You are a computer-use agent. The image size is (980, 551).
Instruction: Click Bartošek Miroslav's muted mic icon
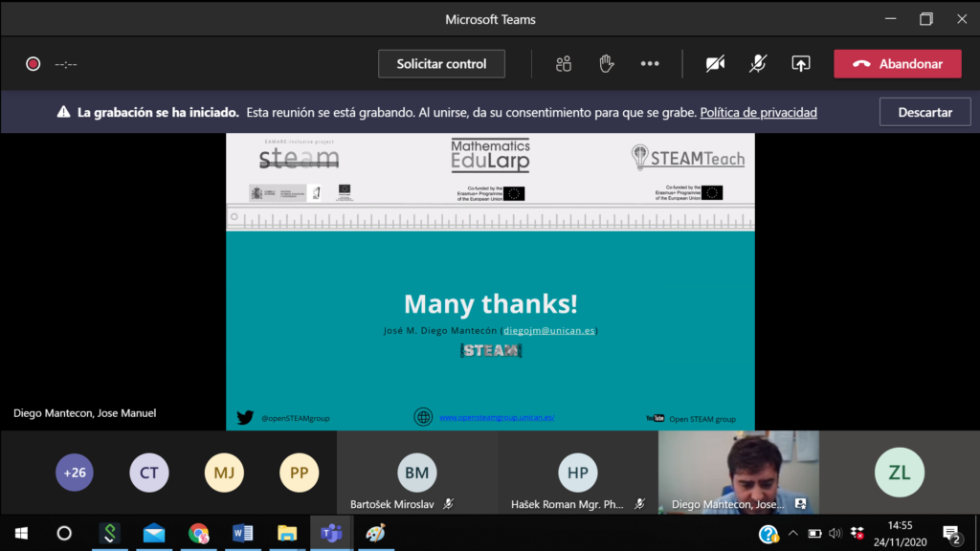[448, 503]
